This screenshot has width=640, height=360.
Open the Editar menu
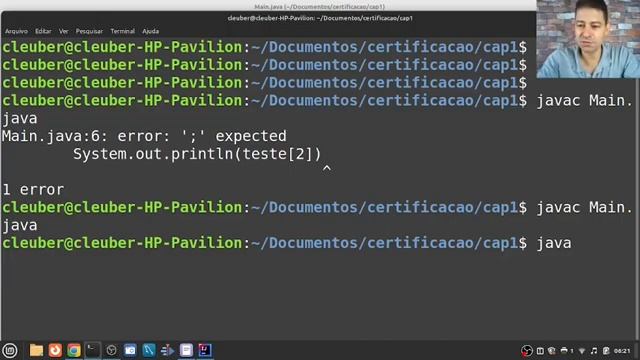(43, 31)
